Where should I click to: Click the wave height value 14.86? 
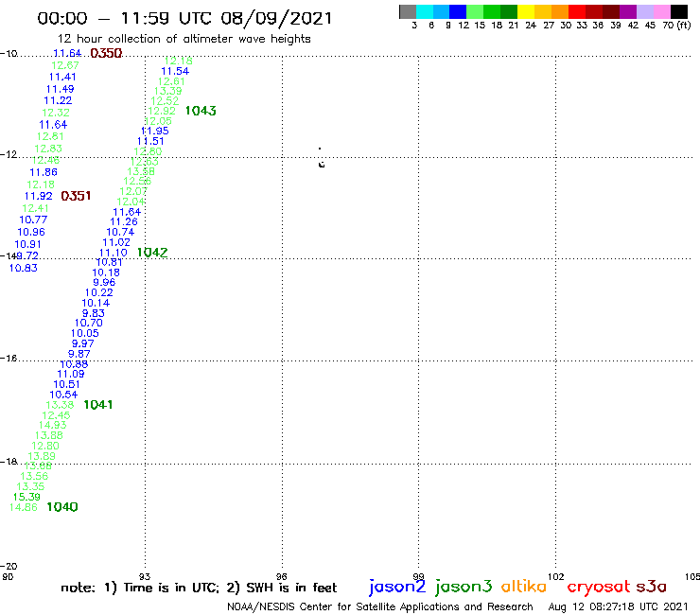24,507
